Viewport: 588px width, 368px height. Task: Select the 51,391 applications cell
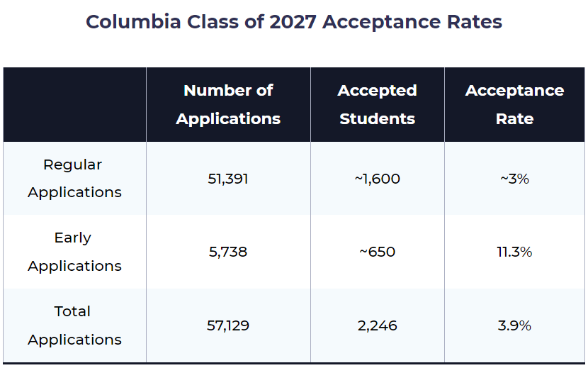click(228, 179)
